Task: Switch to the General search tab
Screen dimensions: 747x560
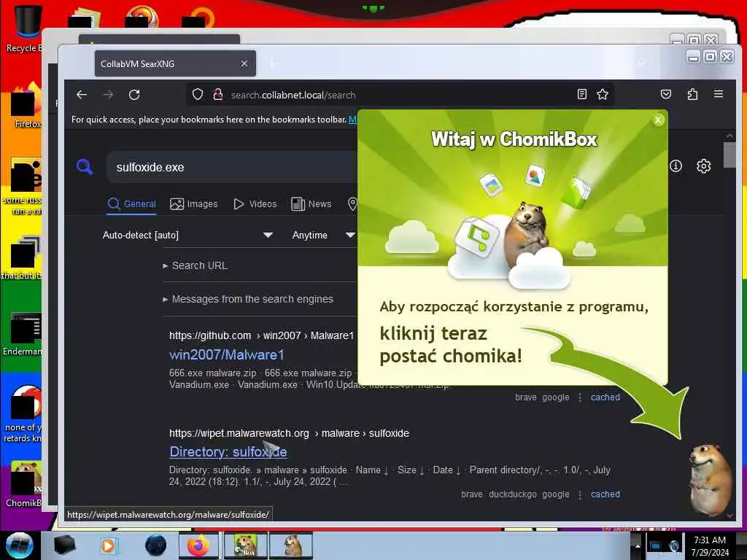Action: click(x=132, y=204)
